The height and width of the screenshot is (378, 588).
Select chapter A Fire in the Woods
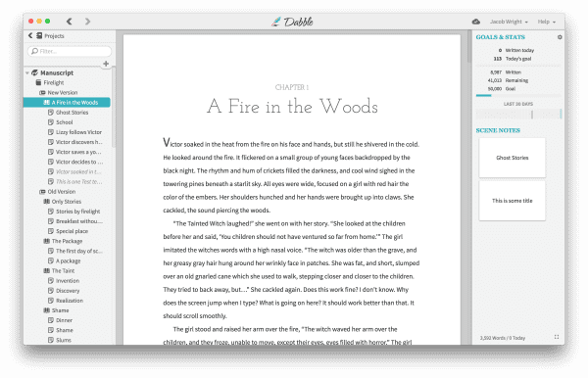[x=67, y=102]
